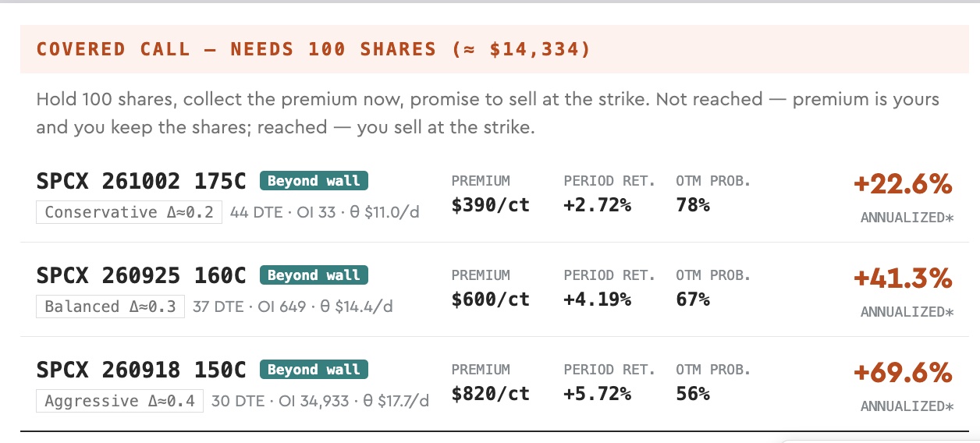Click the $390/ct premium value
This screenshot has height=443, width=980.
click(x=490, y=205)
